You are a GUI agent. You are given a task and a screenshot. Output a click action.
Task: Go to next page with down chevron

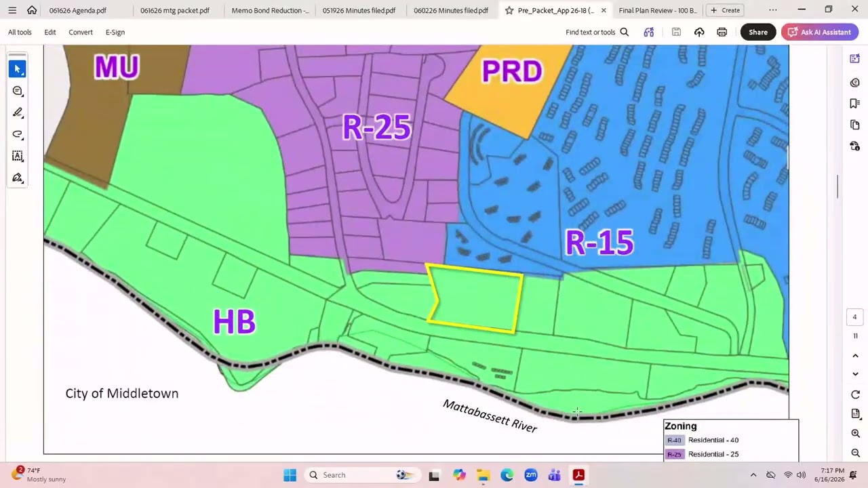click(855, 374)
